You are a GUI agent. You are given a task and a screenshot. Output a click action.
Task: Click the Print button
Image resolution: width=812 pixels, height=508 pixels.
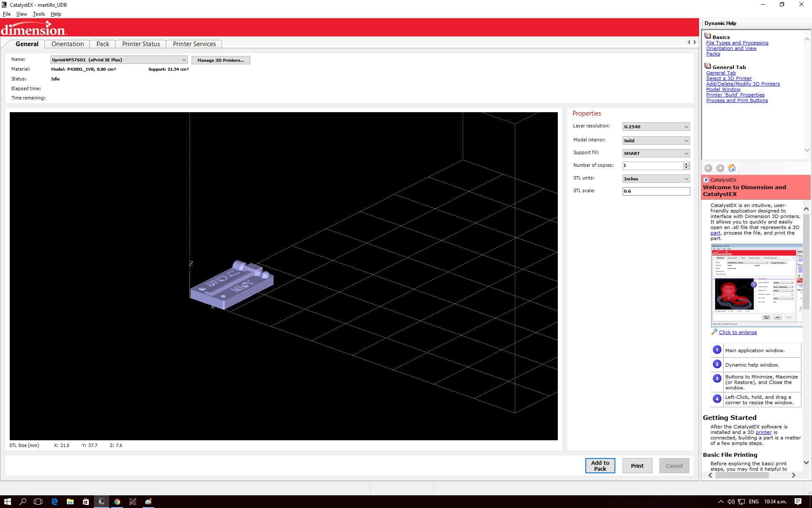click(637, 466)
